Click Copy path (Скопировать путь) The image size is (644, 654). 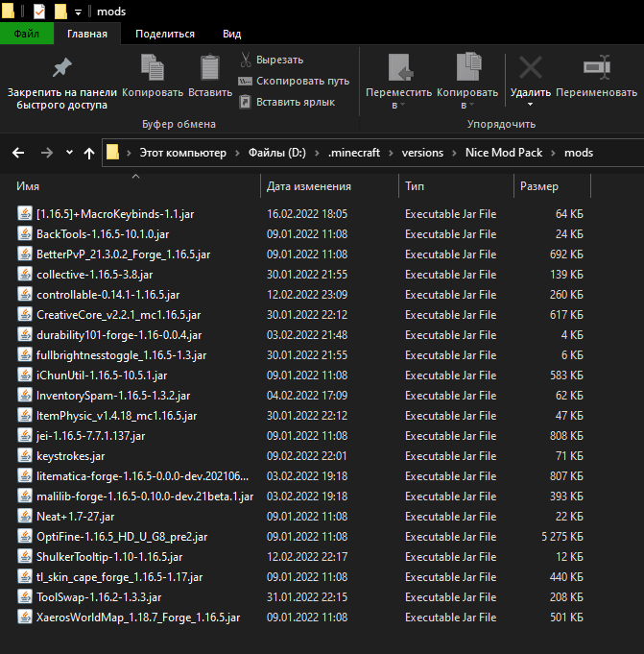tap(294, 81)
